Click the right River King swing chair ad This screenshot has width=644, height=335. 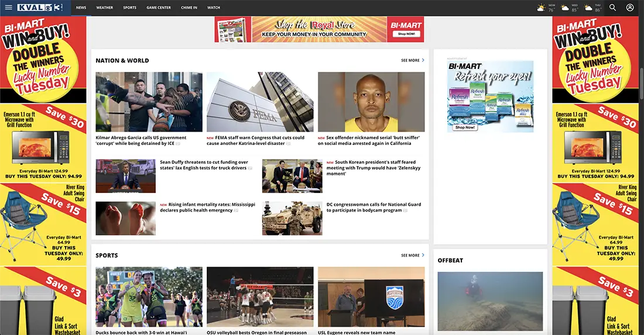595,223
